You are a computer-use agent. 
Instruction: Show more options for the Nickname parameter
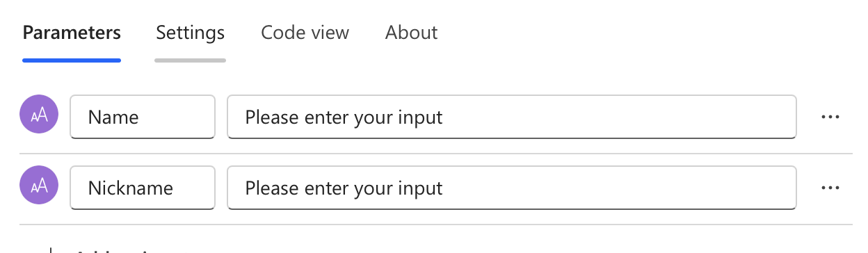pos(830,188)
